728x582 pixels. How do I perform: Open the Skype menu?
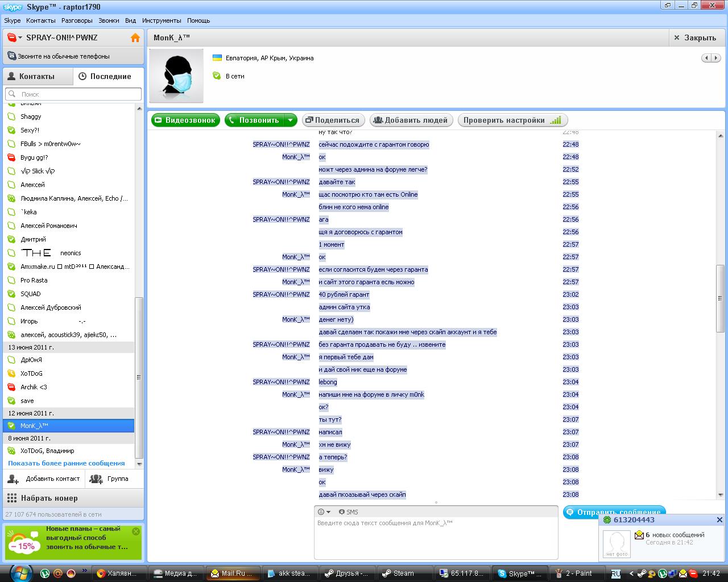pyautogui.click(x=13, y=20)
